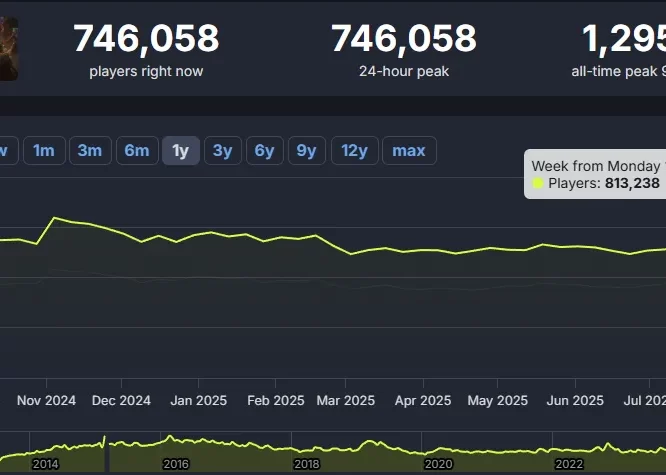666x475 pixels.
Task: Choose the 6y range option
Action: pyautogui.click(x=264, y=151)
